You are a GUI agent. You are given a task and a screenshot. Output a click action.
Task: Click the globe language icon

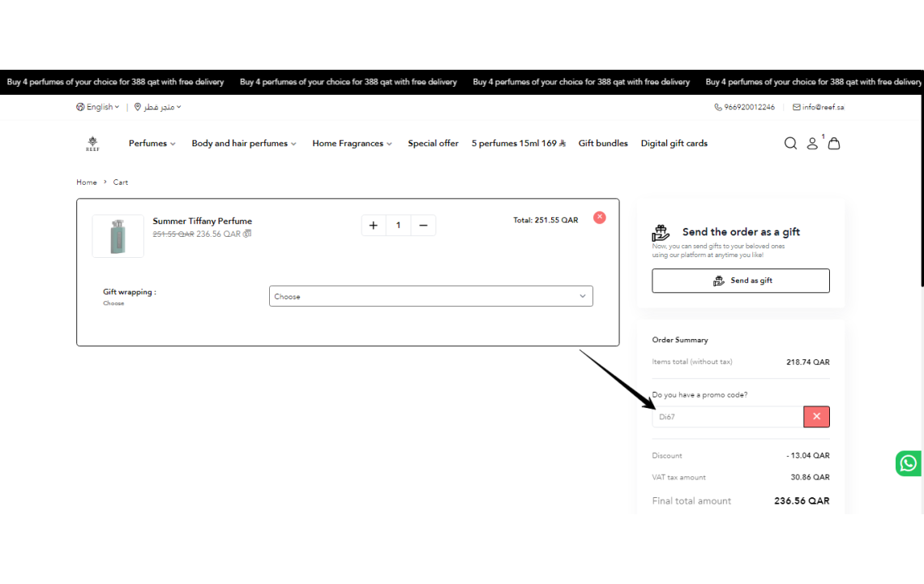80,107
